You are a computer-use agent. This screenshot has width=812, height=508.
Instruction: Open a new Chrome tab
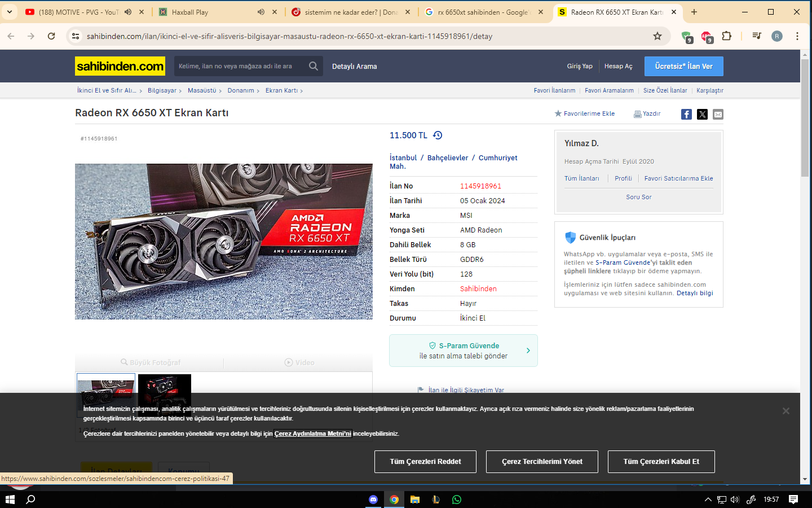[694, 12]
